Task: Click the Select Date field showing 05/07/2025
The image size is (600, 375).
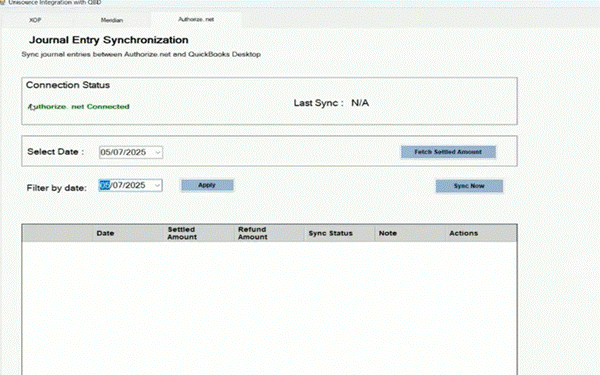Action: click(x=131, y=152)
